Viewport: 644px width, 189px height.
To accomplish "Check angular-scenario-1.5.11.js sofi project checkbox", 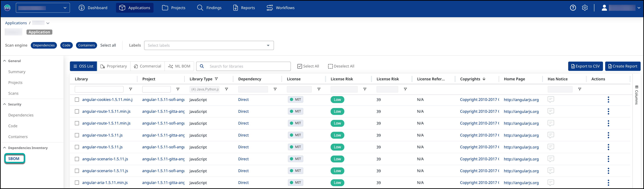I will [x=77, y=171].
